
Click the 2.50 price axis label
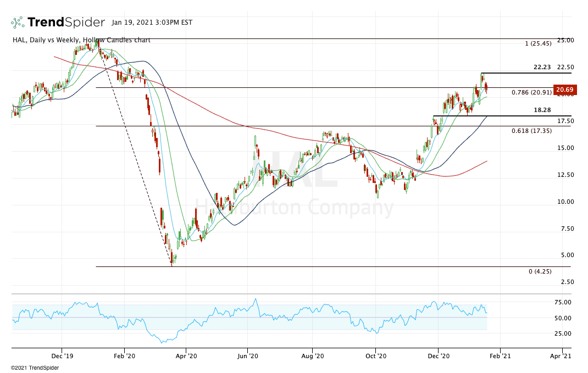(x=567, y=282)
